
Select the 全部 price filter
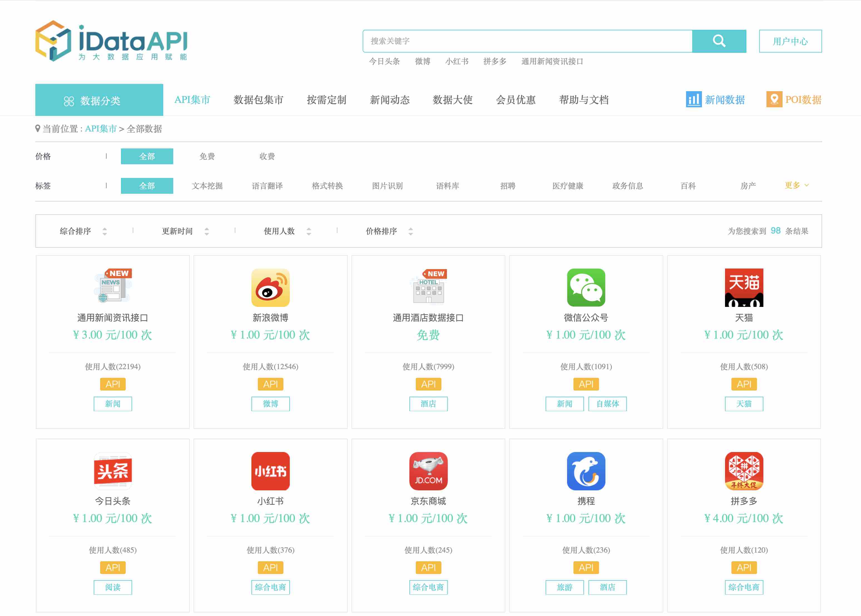coord(147,156)
